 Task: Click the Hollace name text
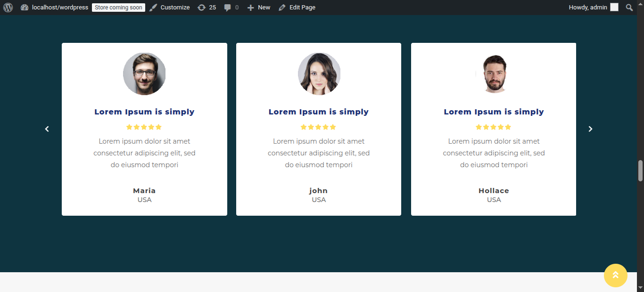[494, 191]
